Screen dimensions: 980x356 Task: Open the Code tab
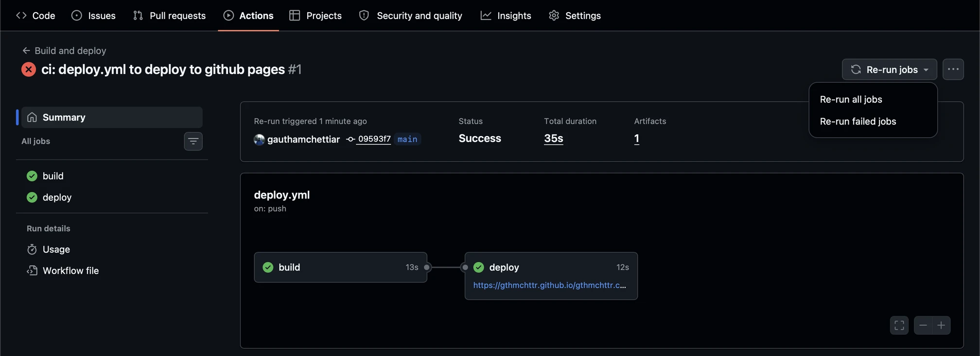coord(35,16)
